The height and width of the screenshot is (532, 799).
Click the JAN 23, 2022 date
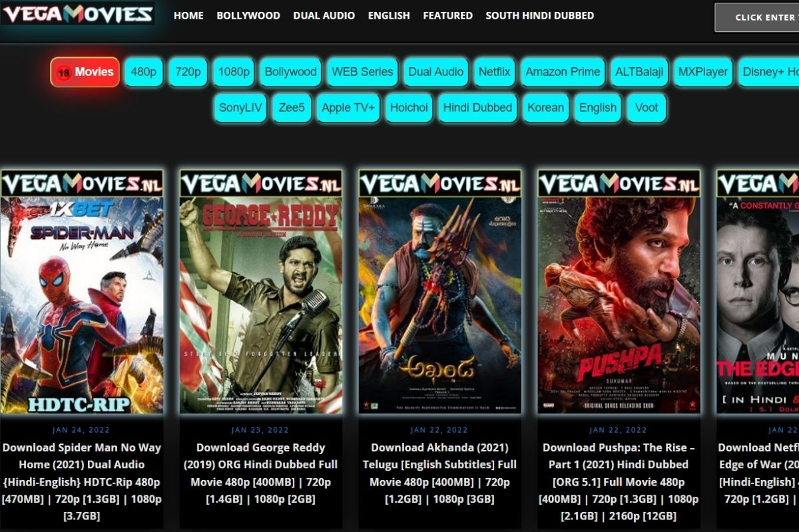[260, 430]
